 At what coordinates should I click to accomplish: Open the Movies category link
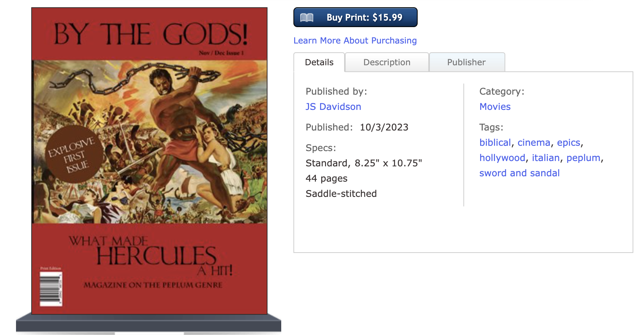(x=495, y=107)
